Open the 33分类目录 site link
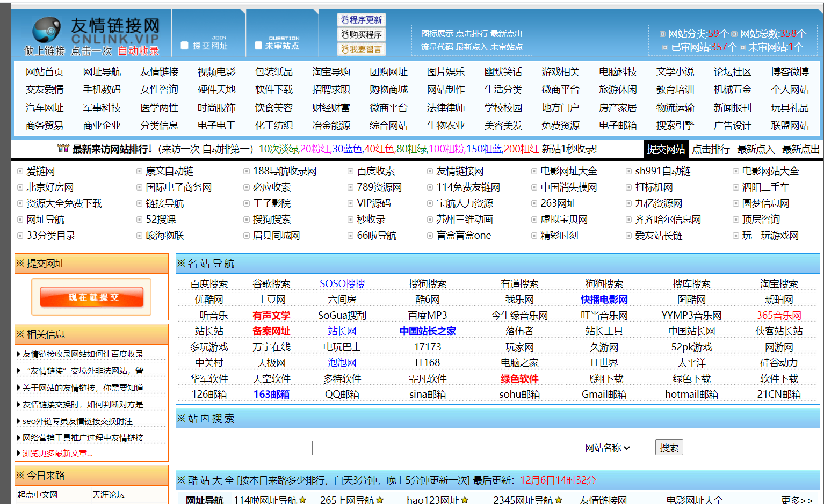The width and height of the screenshot is (824, 504). pos(51,236)
